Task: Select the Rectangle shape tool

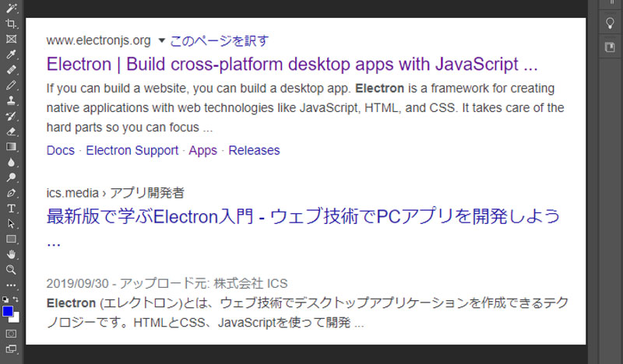Action: pos(11,239)
